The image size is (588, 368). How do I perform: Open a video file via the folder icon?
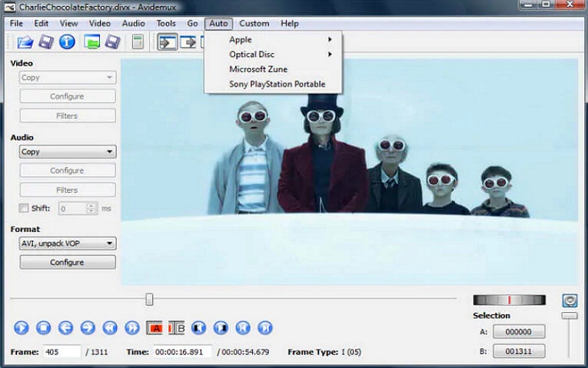tap(25, 42)
